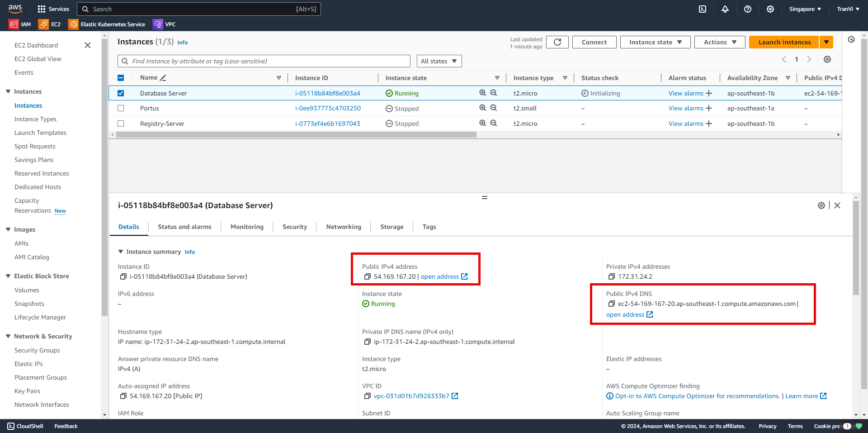Open CloudShell from the top navigation icon
The height and width of the screenshot is (433, 868).
coord(703,9)
